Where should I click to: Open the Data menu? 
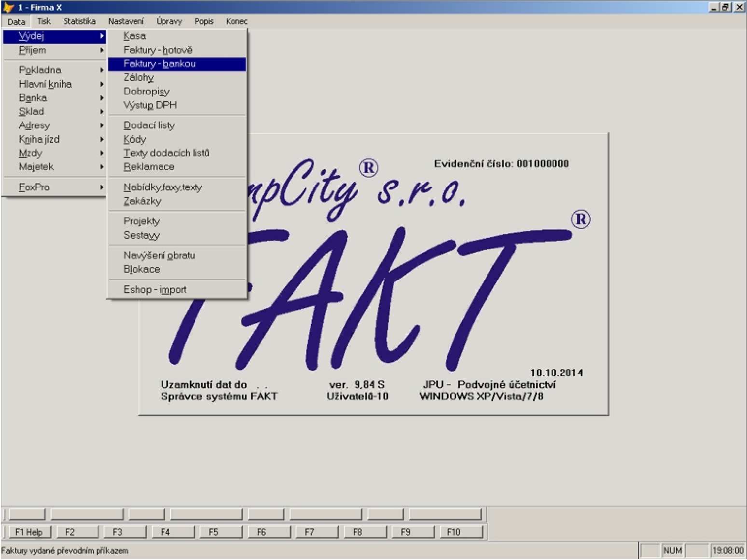pyautogui.click(x=16, y=22)
